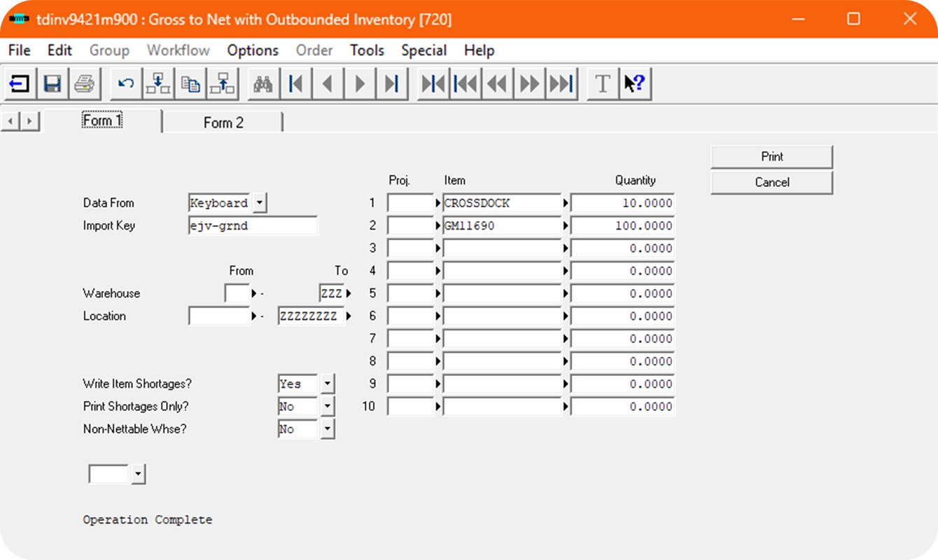Open find with the binoculars icon
Viewport: 938px width, 560px height.
click(x=263, y=85)
